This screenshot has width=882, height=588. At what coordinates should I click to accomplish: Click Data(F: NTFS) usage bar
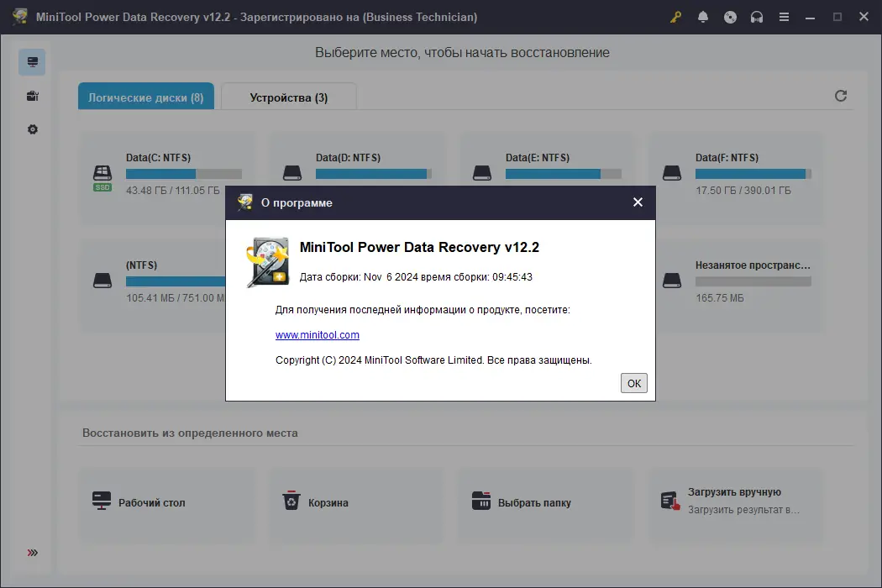753,174
